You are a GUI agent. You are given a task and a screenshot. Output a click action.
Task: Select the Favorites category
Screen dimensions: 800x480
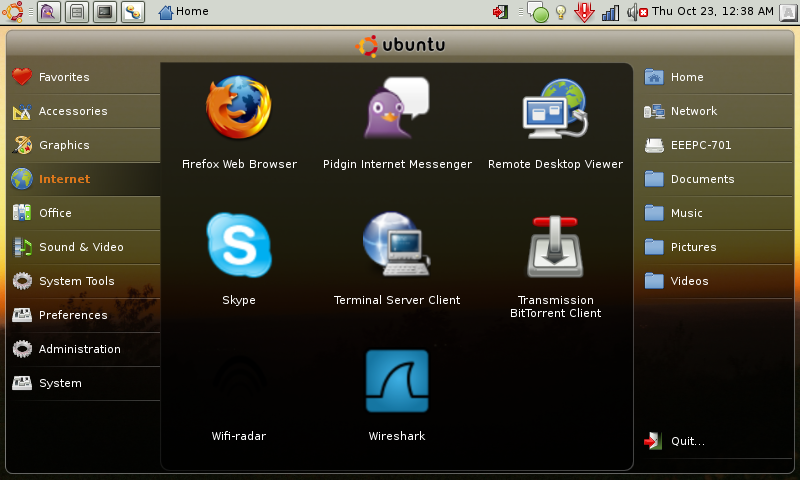click(x=84, y=77)
